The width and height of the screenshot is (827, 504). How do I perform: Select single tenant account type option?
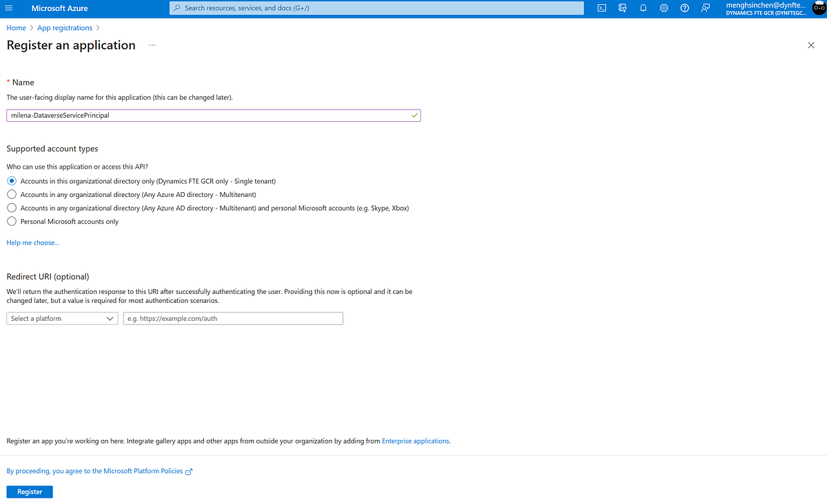tap(10, 180)
